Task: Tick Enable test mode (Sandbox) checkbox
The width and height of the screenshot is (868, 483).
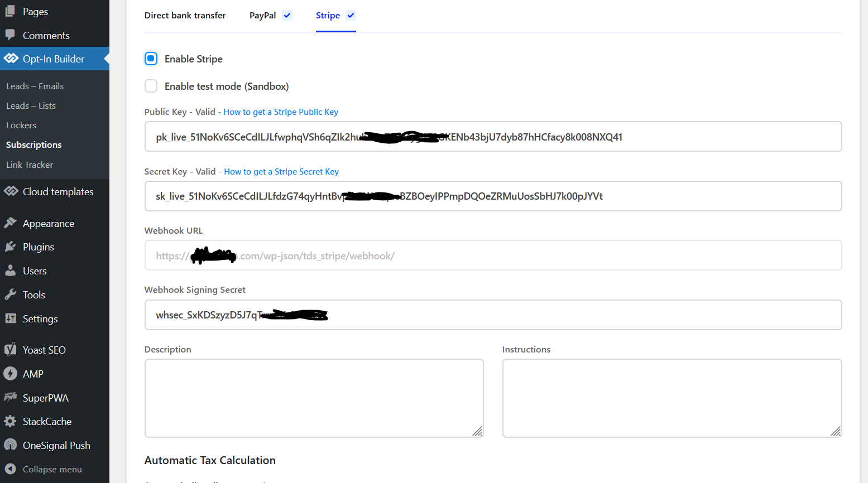Action: (x=151, y=86)
